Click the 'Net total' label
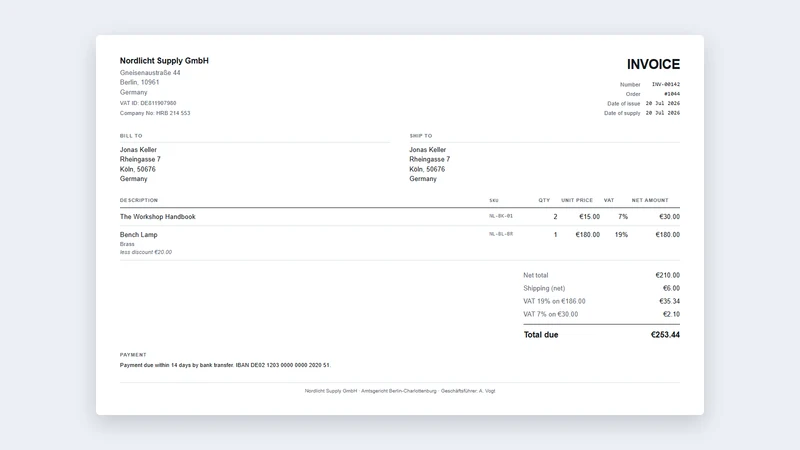Viewport: 800px width, 450px height. pyautogui.click(x=535, y=275)
